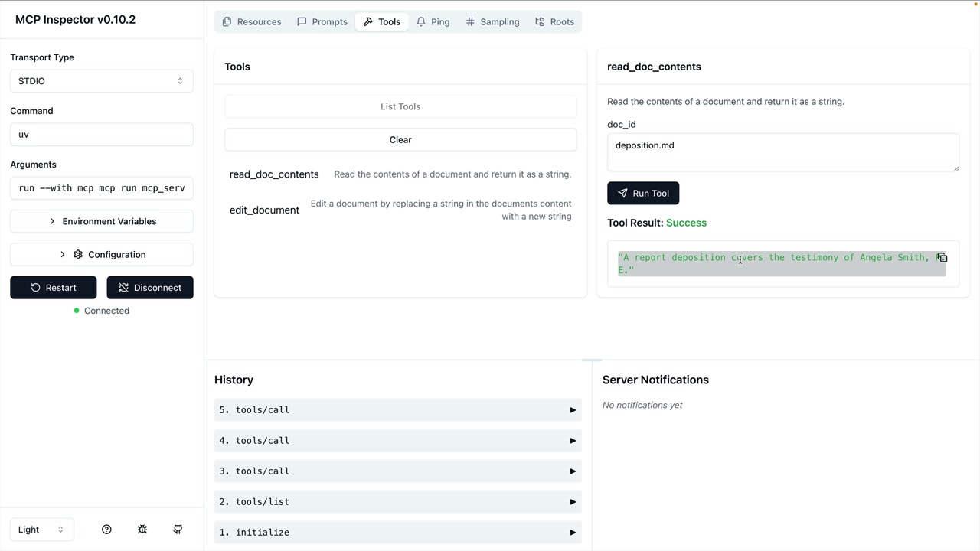Click the Restart button
This screenshot has height=551, width=980.
point(54,288)
